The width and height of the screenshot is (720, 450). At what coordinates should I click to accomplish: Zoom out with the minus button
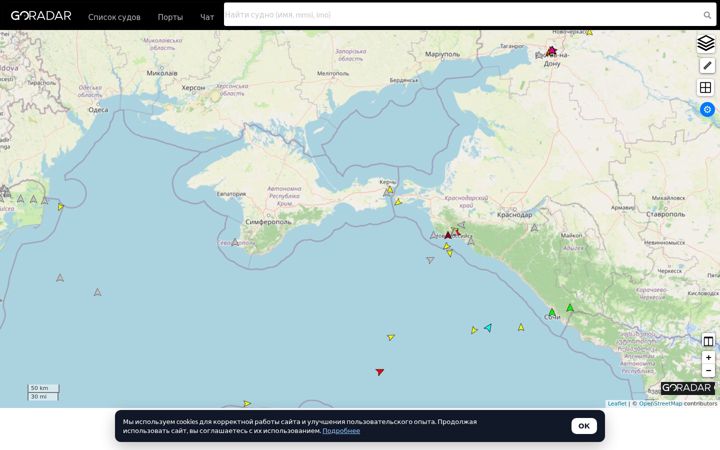click(708, 370)
